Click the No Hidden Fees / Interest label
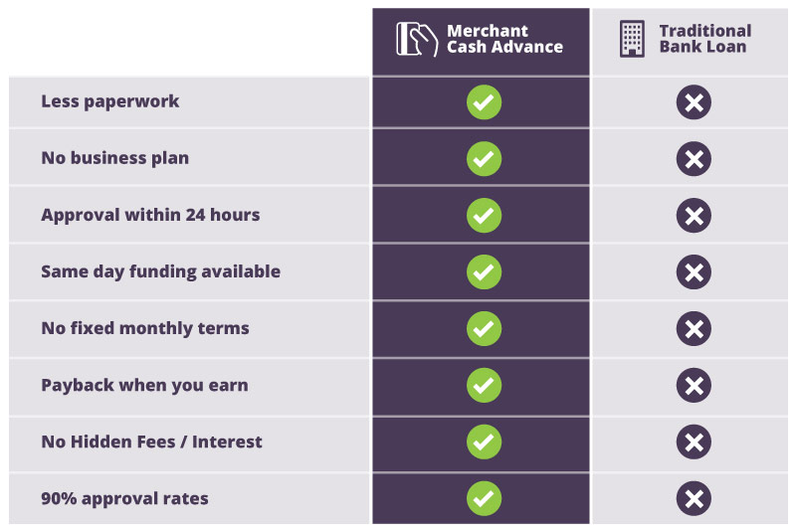Screen dimensions: 796x532 point(151,442)
